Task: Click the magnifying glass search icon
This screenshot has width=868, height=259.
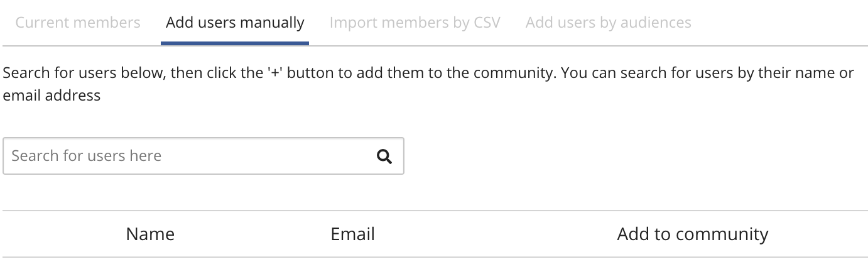Action: (x=384, y=156)
